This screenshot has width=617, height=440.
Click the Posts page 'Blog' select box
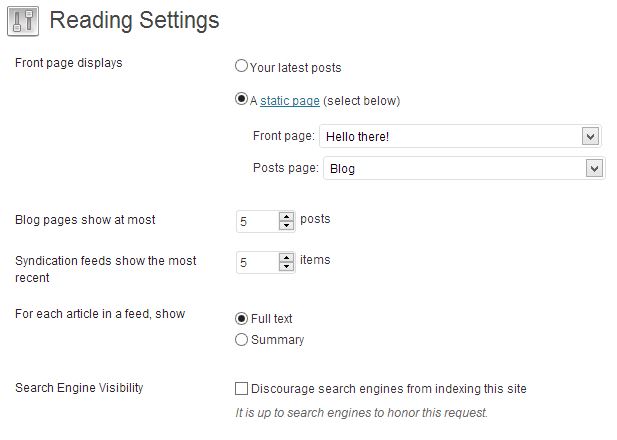tap(464, 168)
